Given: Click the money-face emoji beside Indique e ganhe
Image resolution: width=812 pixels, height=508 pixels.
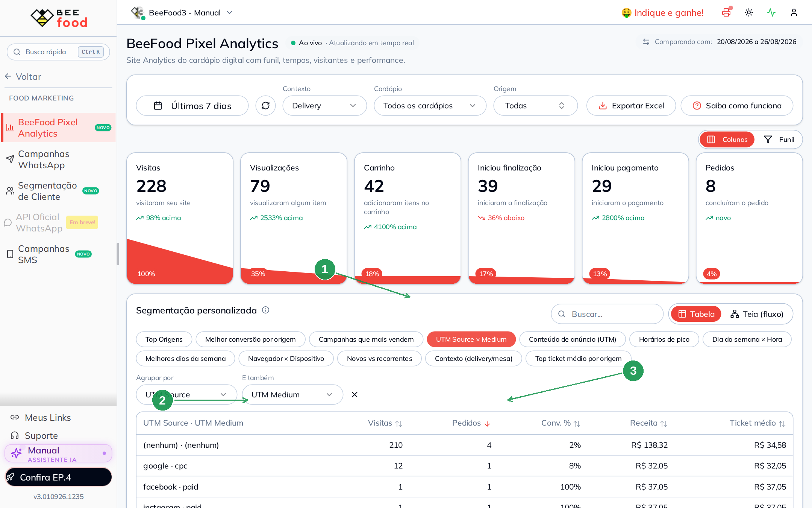Looking at the screenshot, I should [626, 13].
